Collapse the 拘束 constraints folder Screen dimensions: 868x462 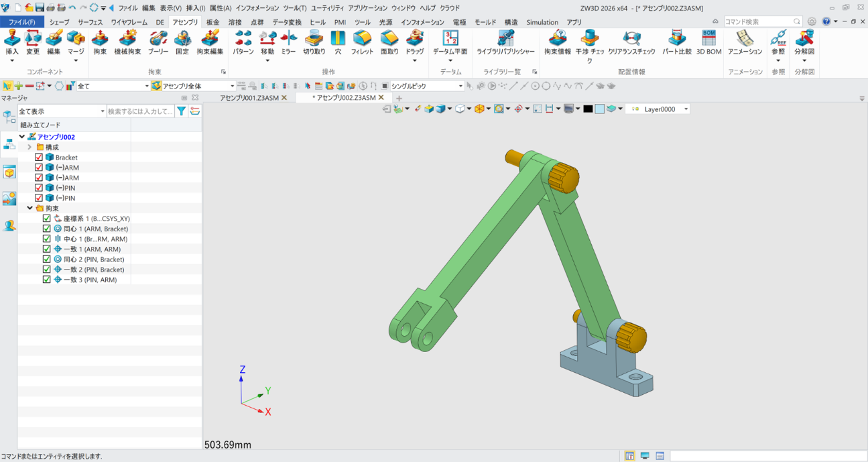coord(29,208)
